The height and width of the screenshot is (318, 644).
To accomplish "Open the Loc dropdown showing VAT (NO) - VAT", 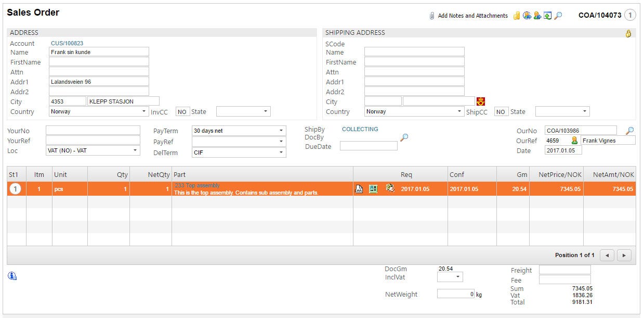I will click(93, 150).
